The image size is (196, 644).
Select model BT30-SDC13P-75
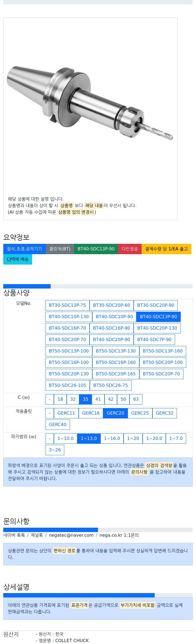click(x=68, y=305)
